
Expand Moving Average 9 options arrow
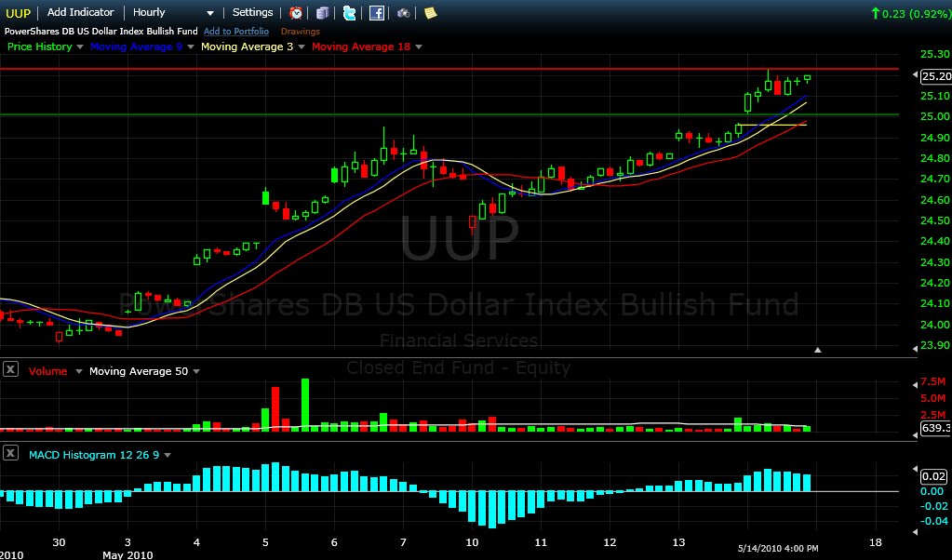(191, 47)
